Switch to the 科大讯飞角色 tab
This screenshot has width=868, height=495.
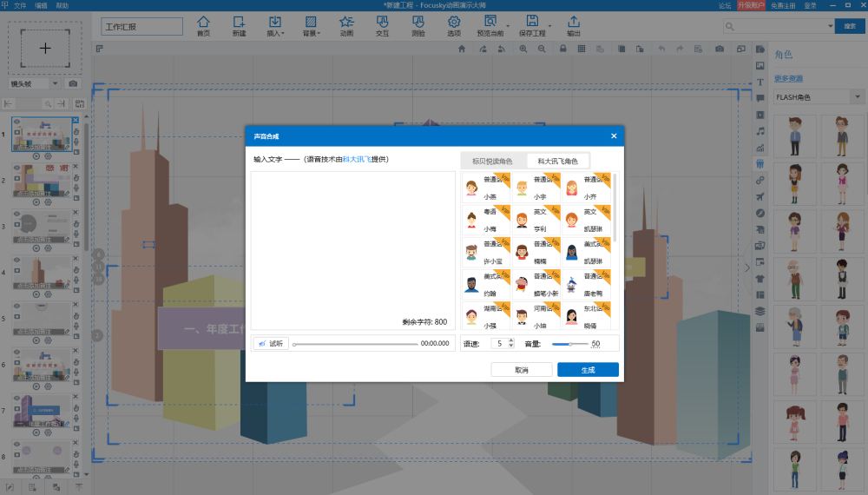point(557,162)
